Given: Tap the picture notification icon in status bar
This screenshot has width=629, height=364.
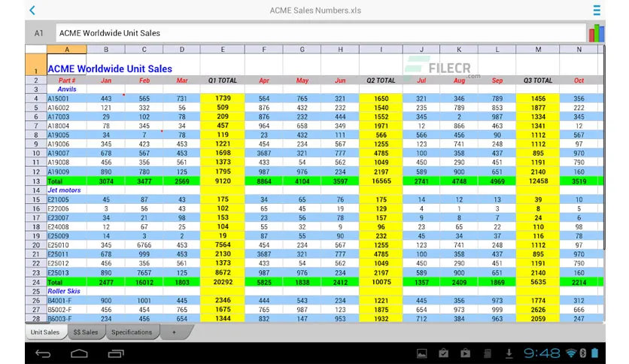Looking at the screenshot, I should tap(421, 353).
